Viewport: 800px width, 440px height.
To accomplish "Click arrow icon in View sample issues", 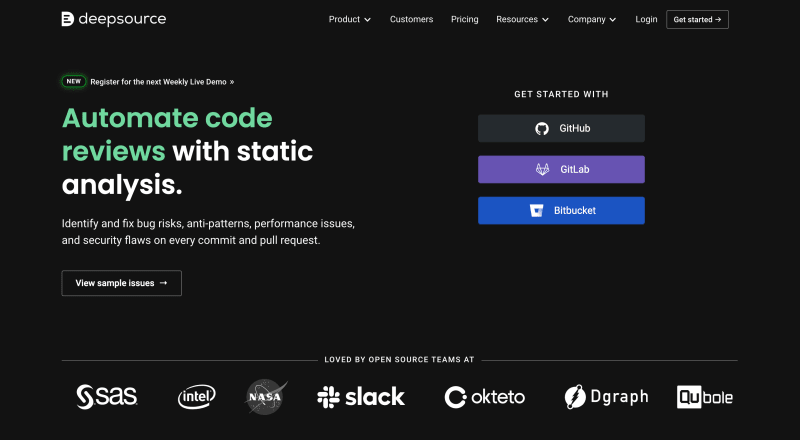I will [x=163, y=283].
